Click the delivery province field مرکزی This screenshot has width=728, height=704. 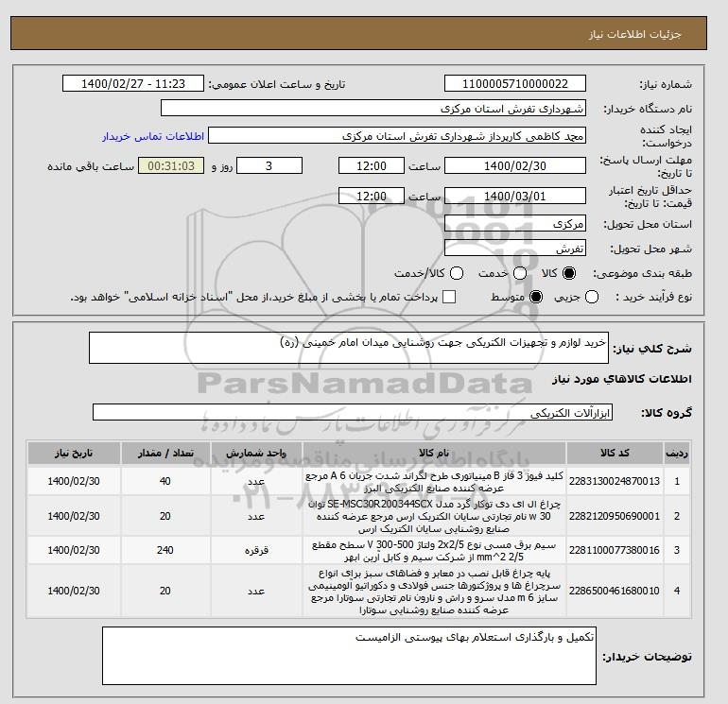[515, 224]
